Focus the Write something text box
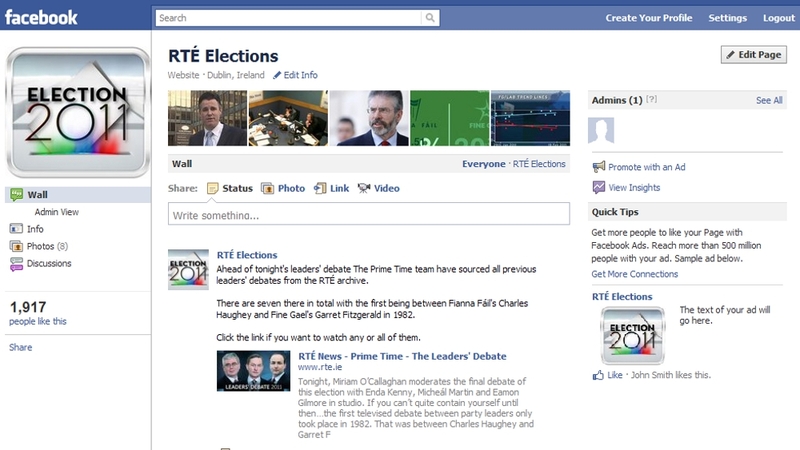Viewport: 800px width, 450px height. [369, 214]
